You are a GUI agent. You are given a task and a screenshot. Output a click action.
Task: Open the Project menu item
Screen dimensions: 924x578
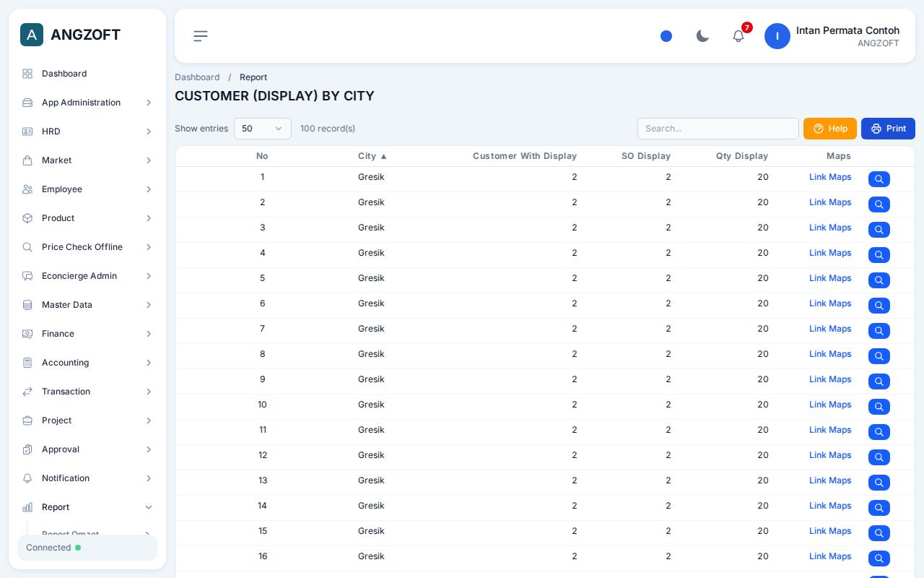(87, 420)
